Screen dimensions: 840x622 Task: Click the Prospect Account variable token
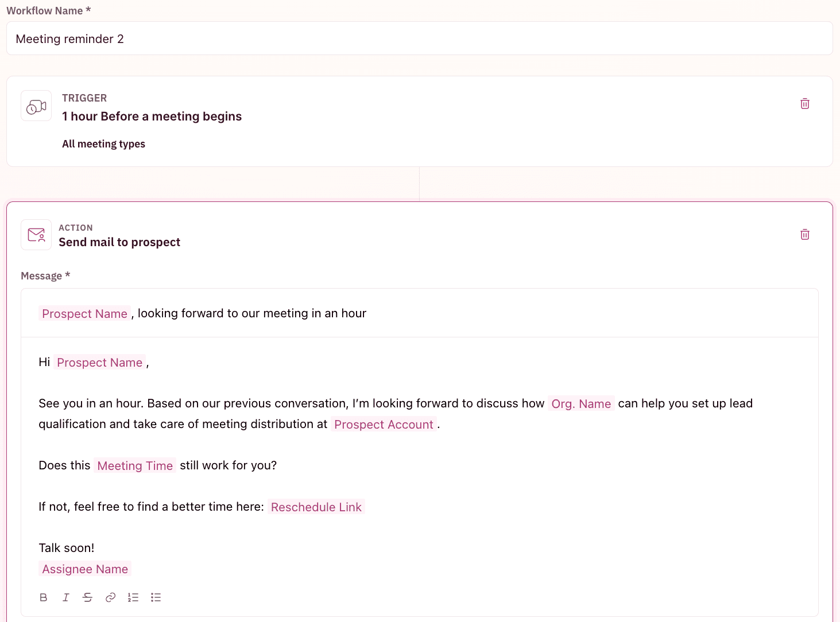pyautogui.click(x=384, y=424)
